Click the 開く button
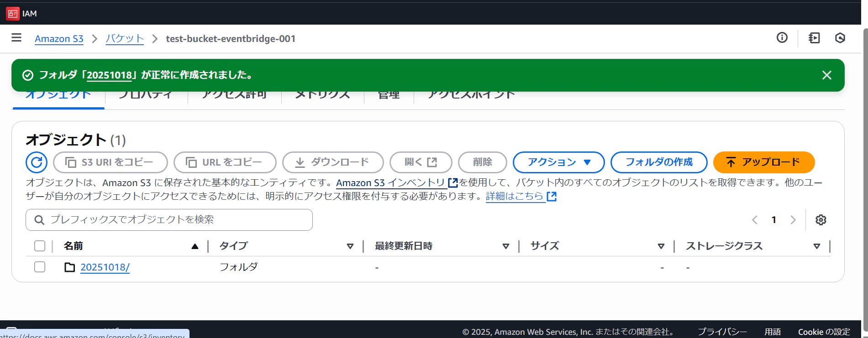This screenshot has height=338, width=868. [x=421, y=162]
